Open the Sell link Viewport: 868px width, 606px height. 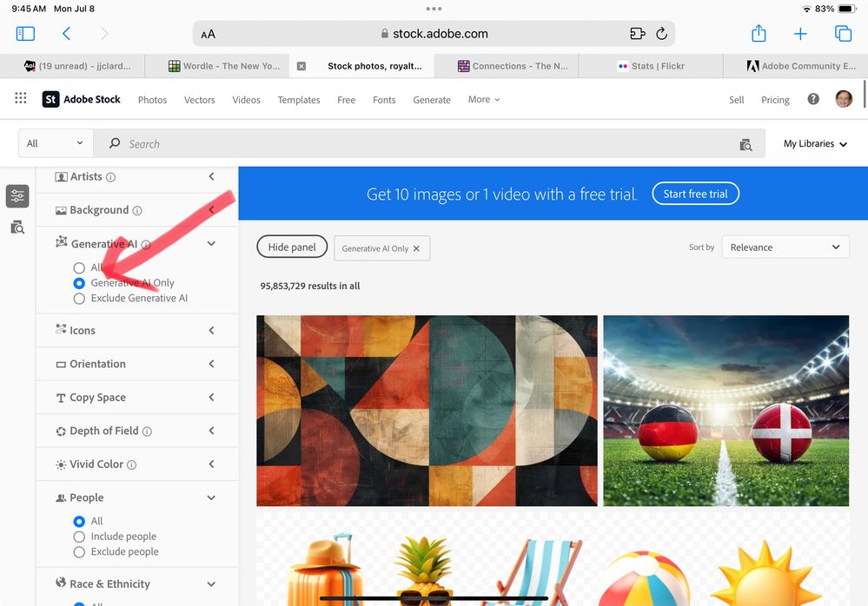pyautogui.click(x=736, y=100)
